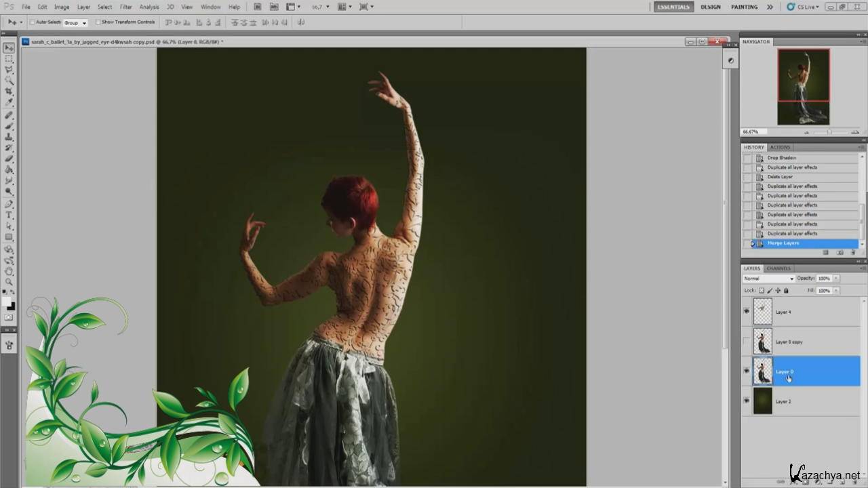Select the Lasso tool

[x=9, y=70]
